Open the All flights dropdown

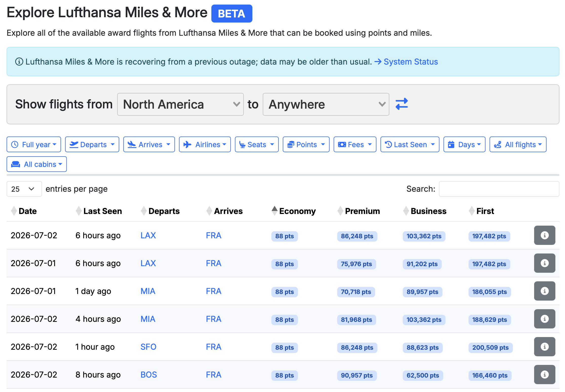click(x=518, y=144)
